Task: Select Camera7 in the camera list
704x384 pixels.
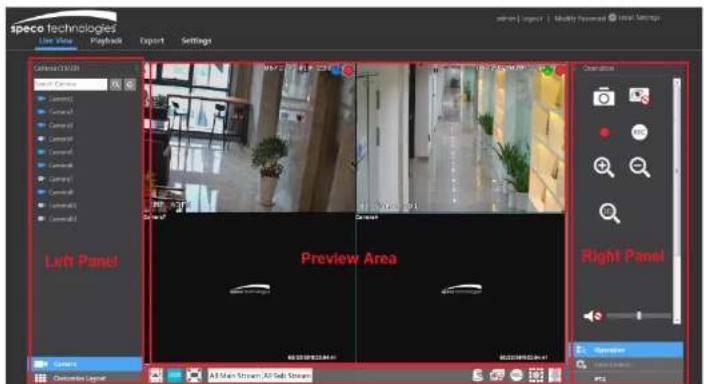Action: coord(56,179)
